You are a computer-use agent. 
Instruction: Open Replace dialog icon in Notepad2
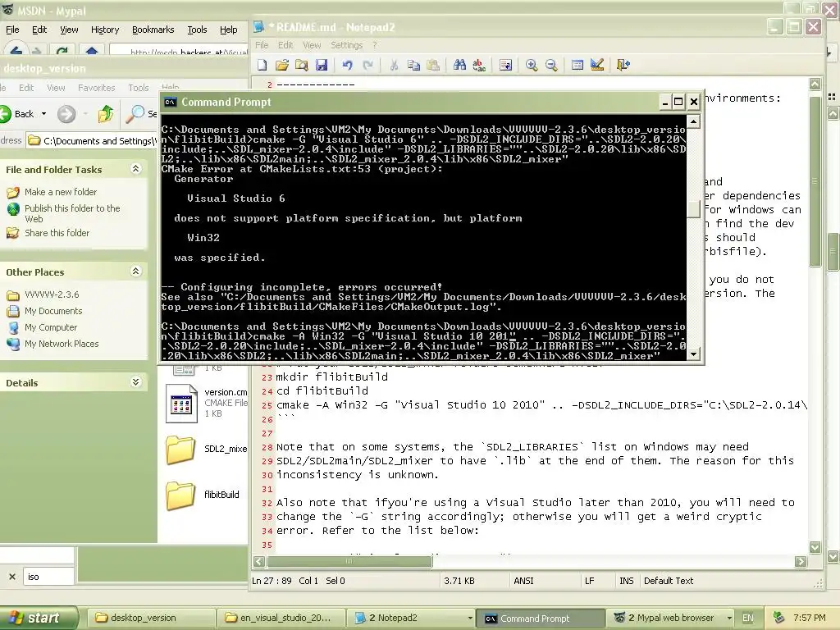(479, 65)
